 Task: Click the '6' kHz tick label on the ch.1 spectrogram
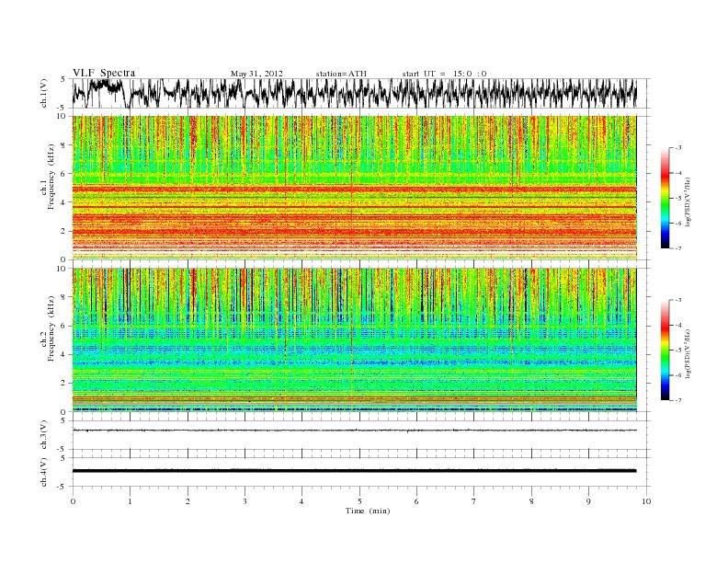pyautogui.click(x=63, y=174)
